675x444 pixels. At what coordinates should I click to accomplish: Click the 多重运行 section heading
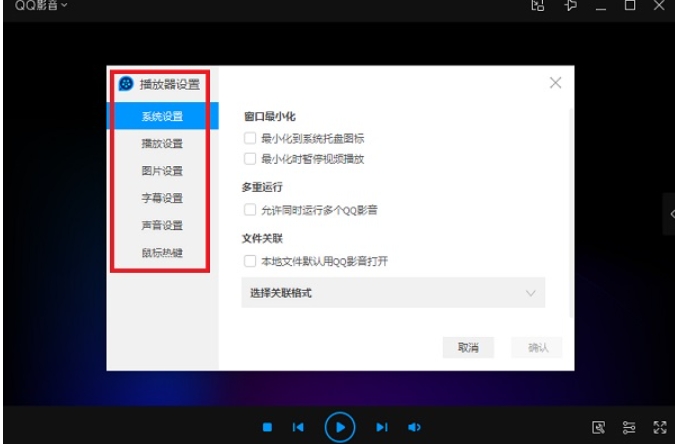262,187
